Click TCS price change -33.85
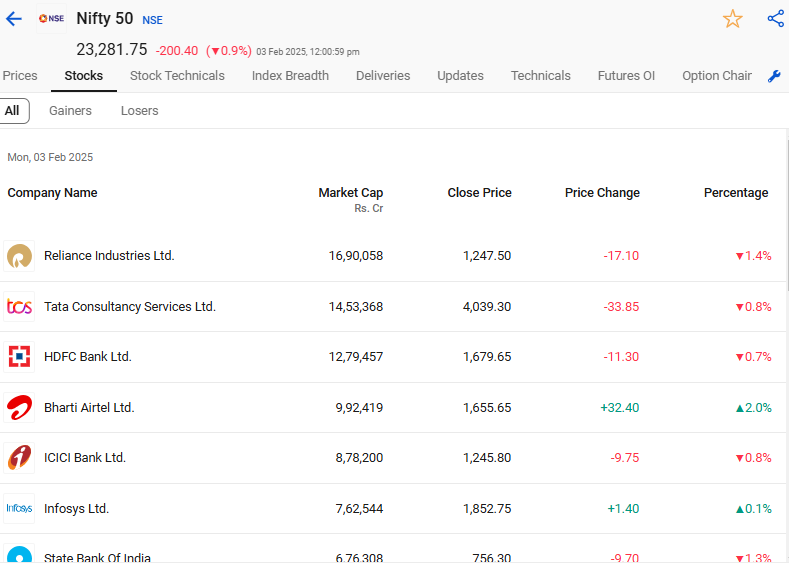The image size is (789, 563). [621, 306]
